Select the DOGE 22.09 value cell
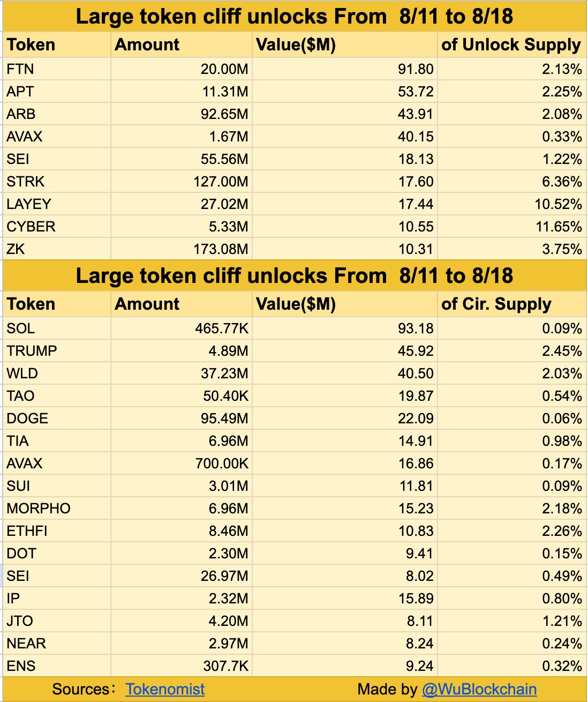The height and width of the screenshot is (702, 588). coord(344,419)
